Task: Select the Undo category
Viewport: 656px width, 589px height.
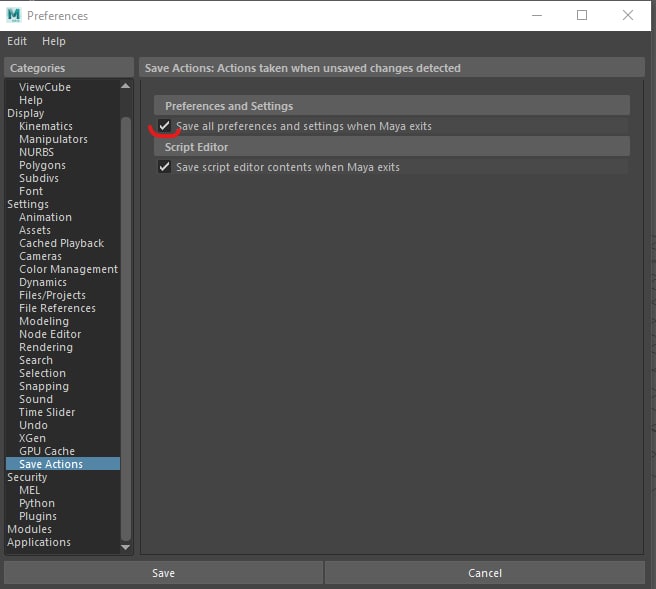Action: (33, 425)
